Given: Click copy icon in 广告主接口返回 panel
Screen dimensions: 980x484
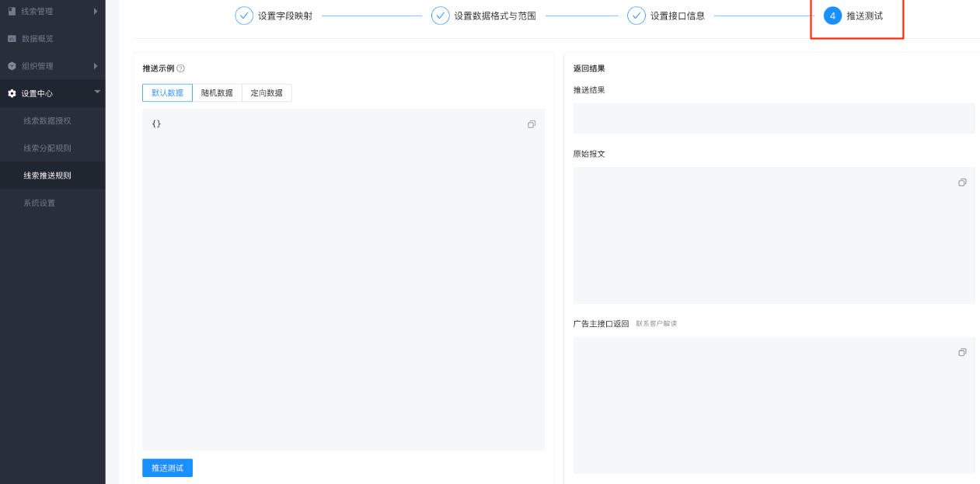Looking at the screenshot, I should pos(962,352).
